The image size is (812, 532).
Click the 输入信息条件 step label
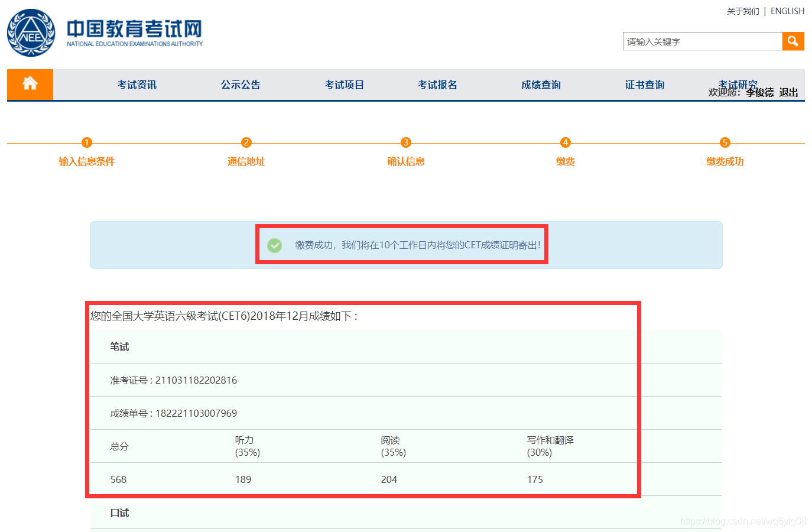[x=86, y=161]
